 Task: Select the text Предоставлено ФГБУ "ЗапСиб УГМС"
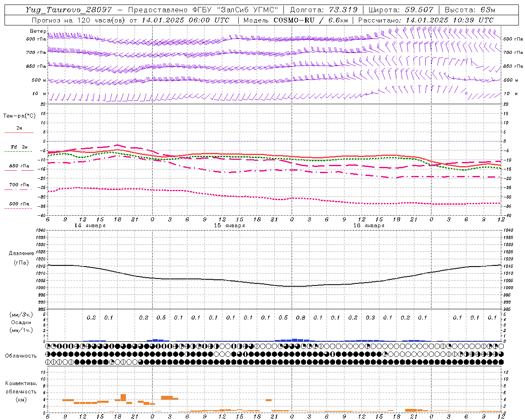point(203,10)
